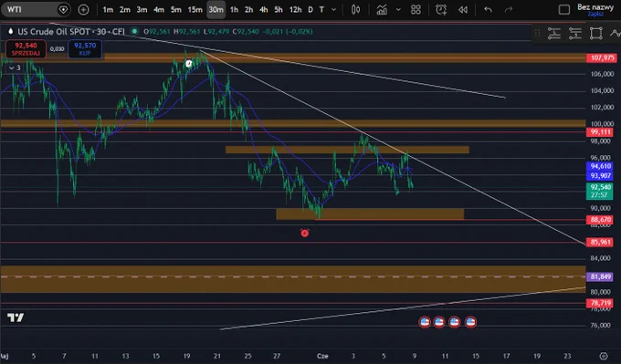Viewport: 621px width, 364px height.
Task: Grab the floating drawing toolbar handle
Action: [537, 33]
